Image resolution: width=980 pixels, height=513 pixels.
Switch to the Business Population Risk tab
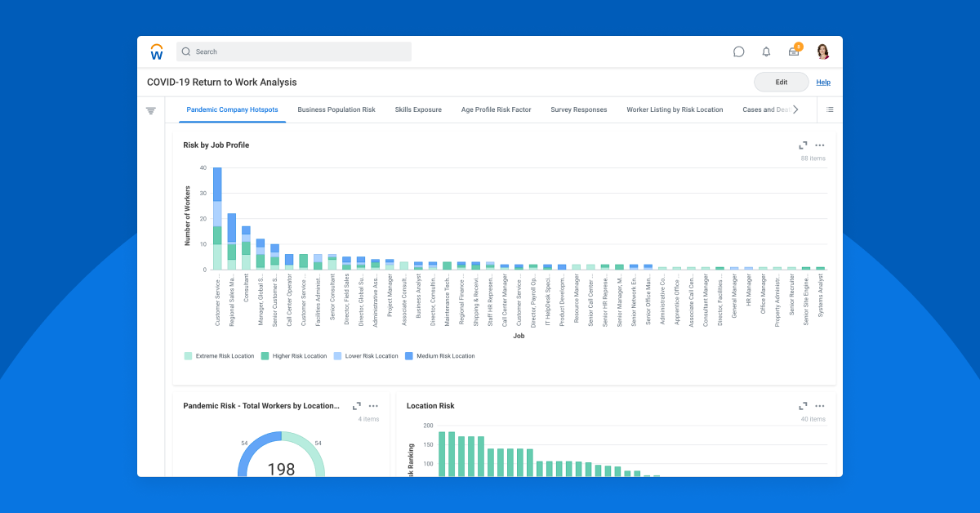[336, 109]
